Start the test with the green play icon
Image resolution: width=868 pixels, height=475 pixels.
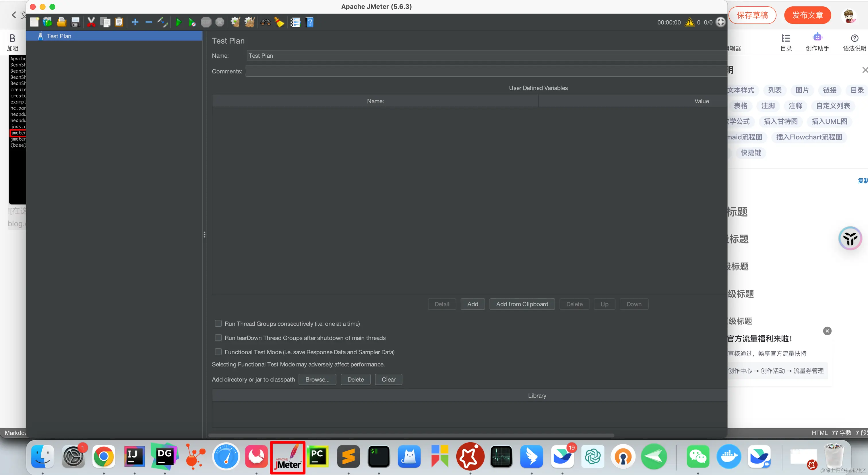(179, 22)
